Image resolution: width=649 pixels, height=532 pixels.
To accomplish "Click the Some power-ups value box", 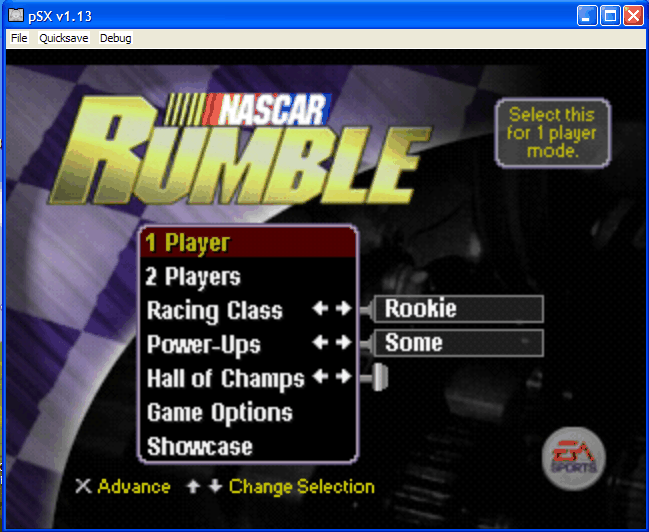I will (x=459, y=343).
